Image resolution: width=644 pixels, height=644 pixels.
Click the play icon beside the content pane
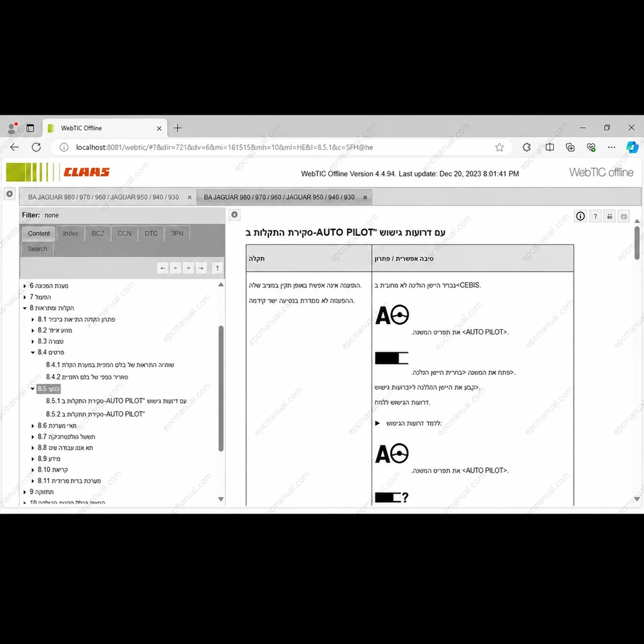(234, 215)
